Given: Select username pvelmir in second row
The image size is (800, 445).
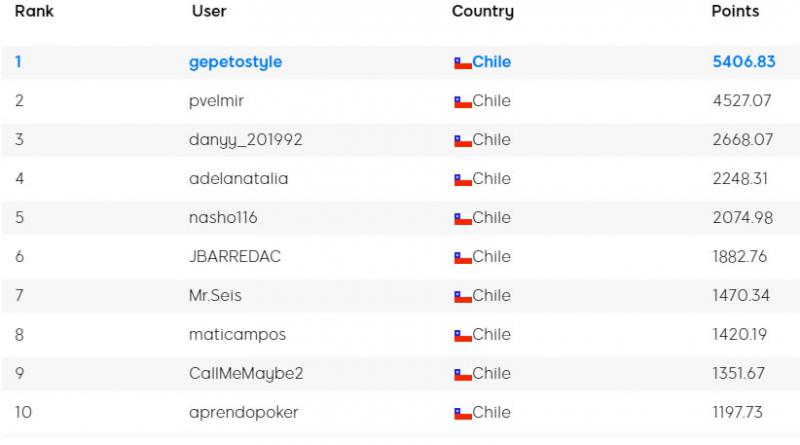Looking at the screenshot, I should pos(216,101).
